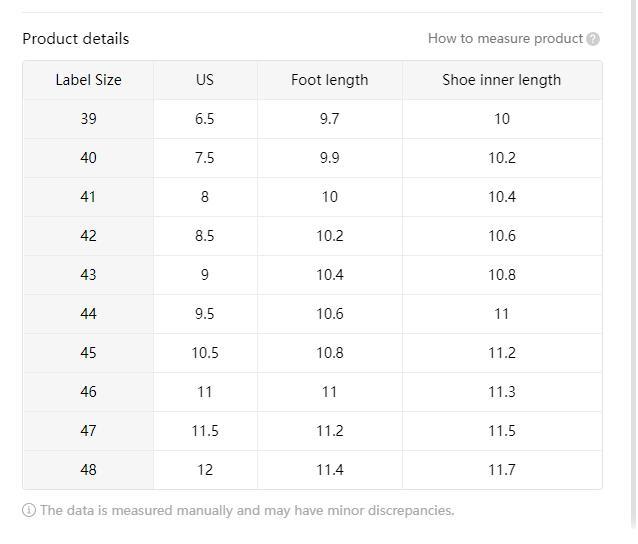Click the Product details heading
The height and width of the screenshot is (544, 638).
click(76, 39)
